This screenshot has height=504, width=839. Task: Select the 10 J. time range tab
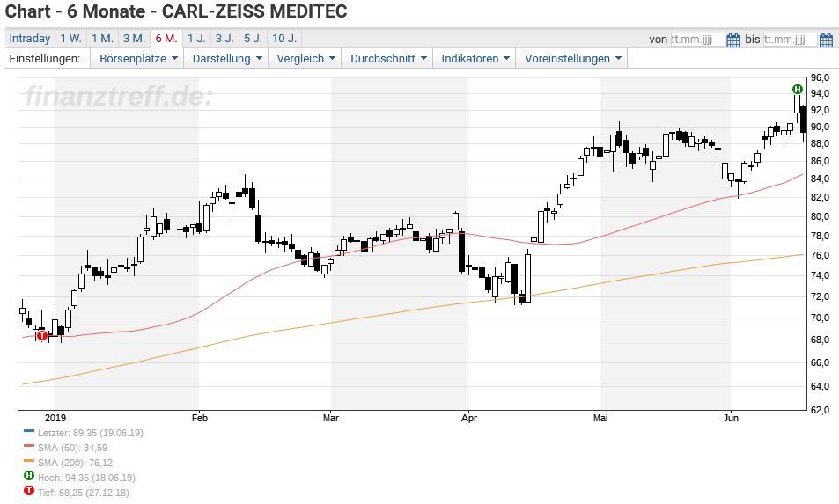click(284, 39)
